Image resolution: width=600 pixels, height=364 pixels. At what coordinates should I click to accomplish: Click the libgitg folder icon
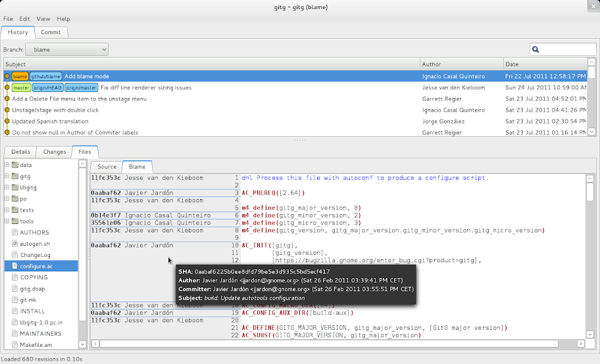click(x=15, y=187)
